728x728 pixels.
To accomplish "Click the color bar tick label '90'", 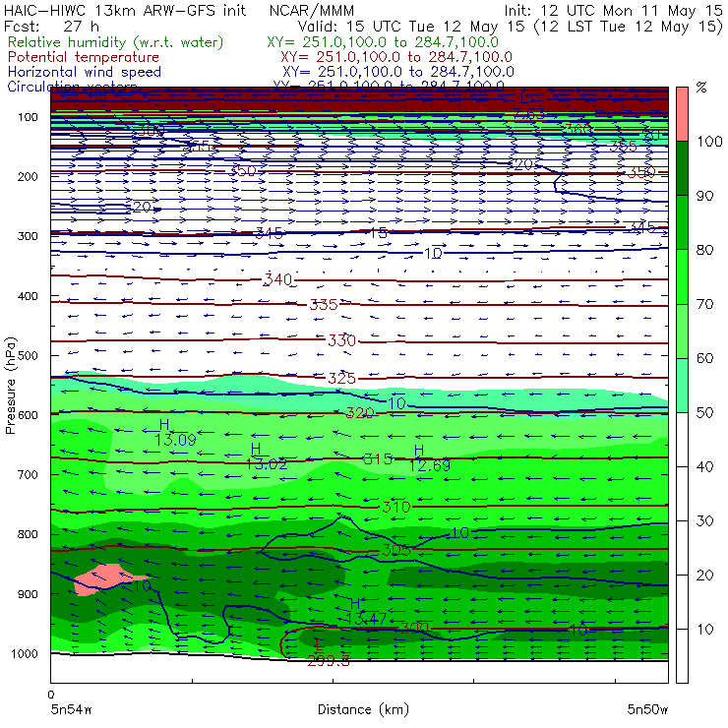I will pyautogui.click(x=704, y=196).
